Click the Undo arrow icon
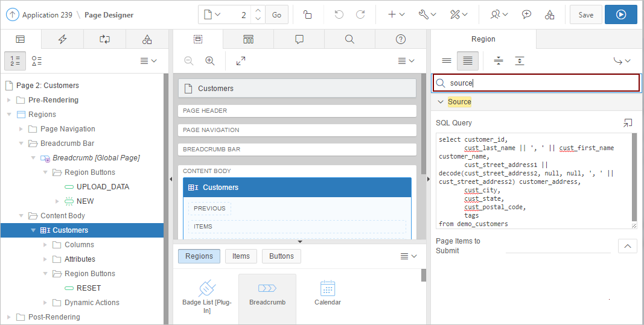 (x=339, y=15)
